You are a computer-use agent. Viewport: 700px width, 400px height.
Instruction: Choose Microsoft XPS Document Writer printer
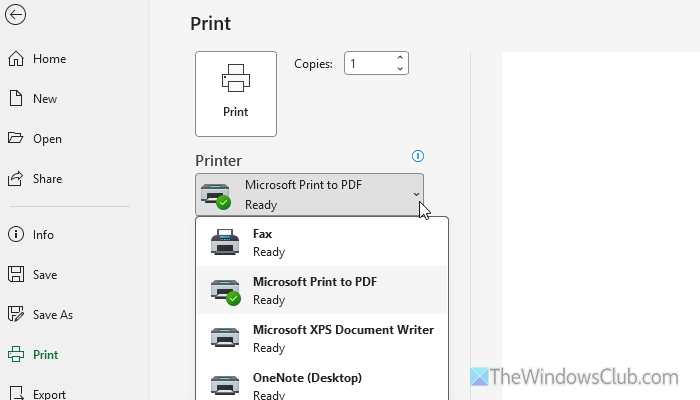pos(322,338)
